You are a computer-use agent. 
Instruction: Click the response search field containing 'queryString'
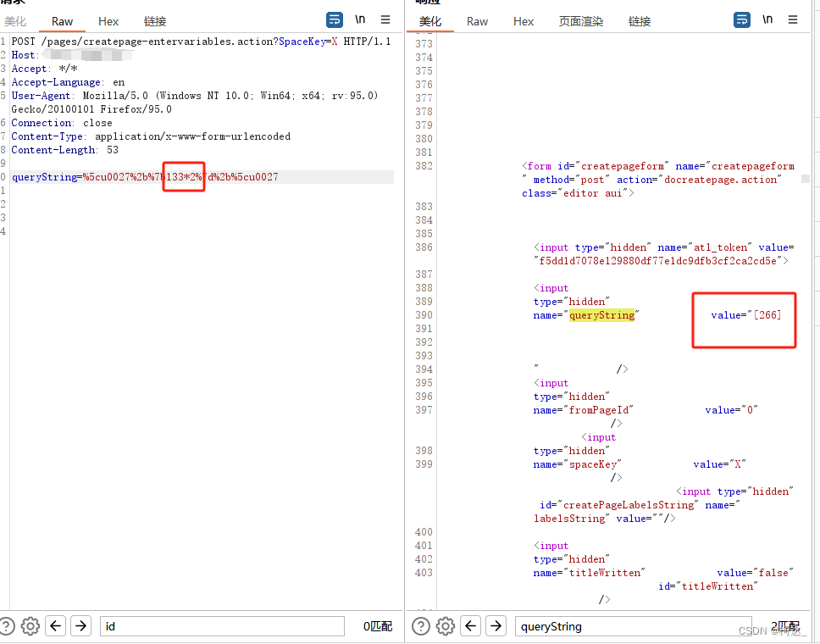point(635,625)
